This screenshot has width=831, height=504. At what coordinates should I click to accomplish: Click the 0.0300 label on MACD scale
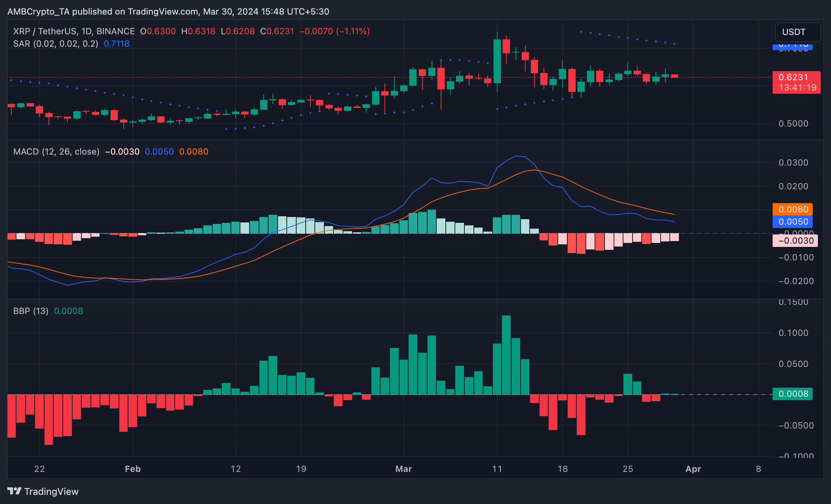pos(793,163)
